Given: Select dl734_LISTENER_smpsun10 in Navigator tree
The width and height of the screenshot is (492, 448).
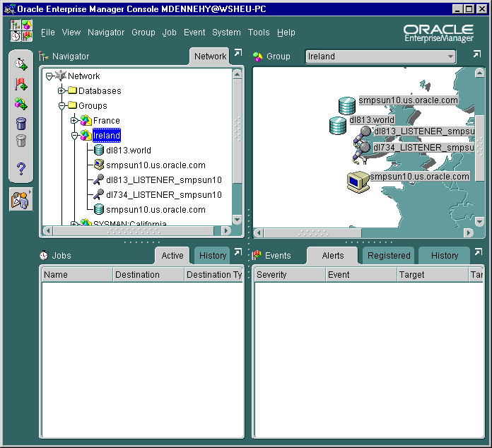Looking at the screenshot, I should (x=164, y=195).
